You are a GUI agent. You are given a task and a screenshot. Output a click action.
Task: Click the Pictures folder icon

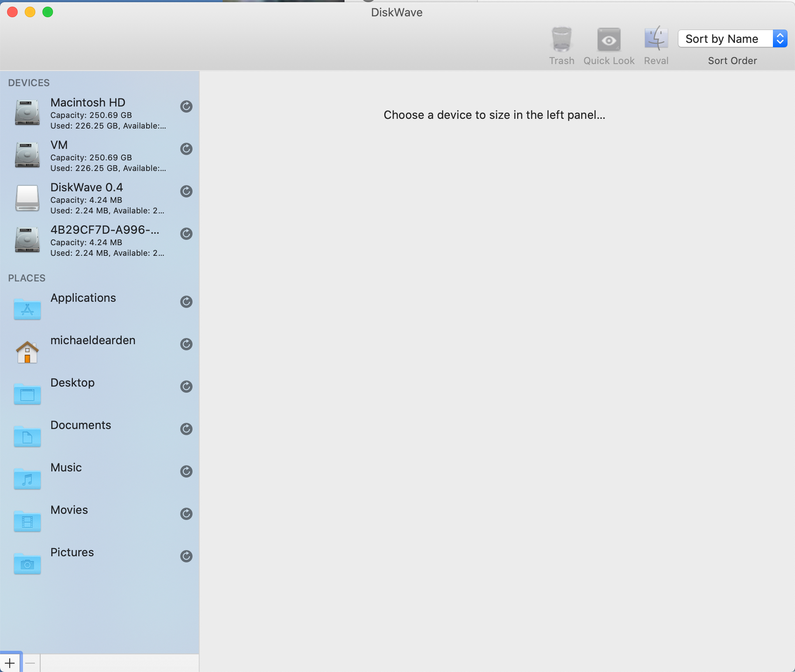[27, 563]
